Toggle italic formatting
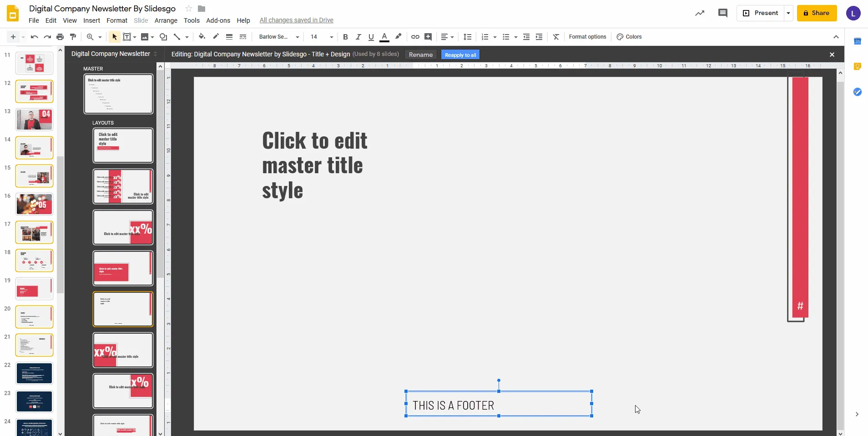The height and width of the screenshot is (436, 868). 358,37
